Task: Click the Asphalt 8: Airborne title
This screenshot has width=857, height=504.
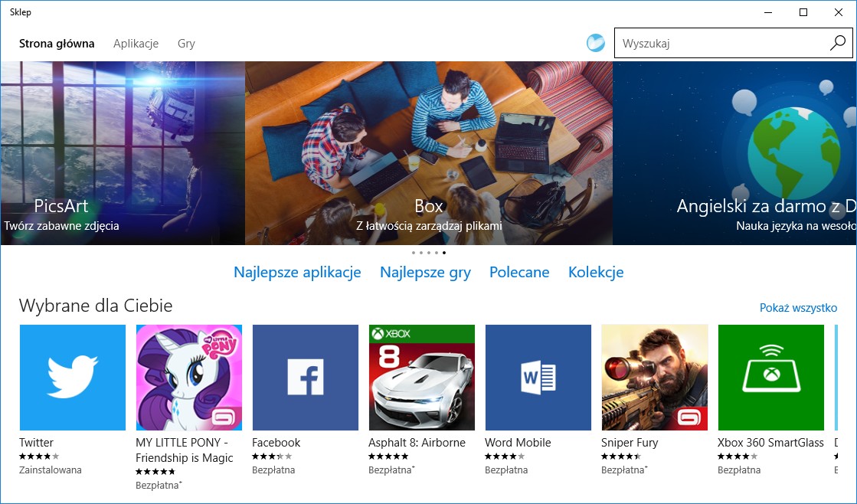Action: tap(417, 443)
